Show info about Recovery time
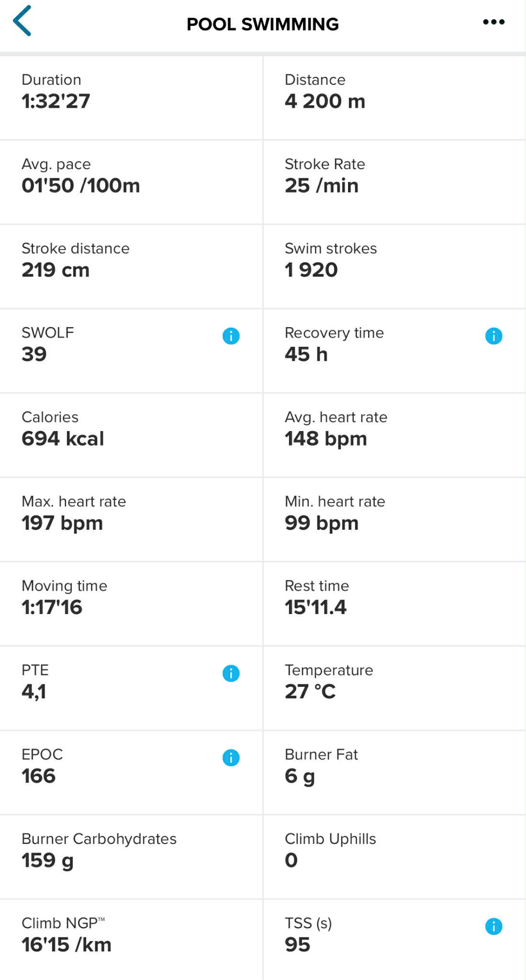 (493, 336)
